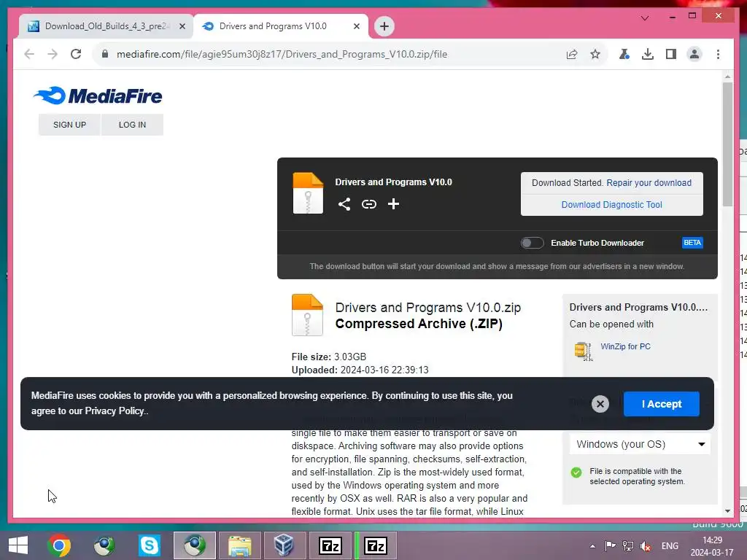Image resolution: width=747 pixels, height=560 pixels.
Task: Close the Drivers and Programs V10.0 tab
Action: pyautogui.click(x=356, y=26)
